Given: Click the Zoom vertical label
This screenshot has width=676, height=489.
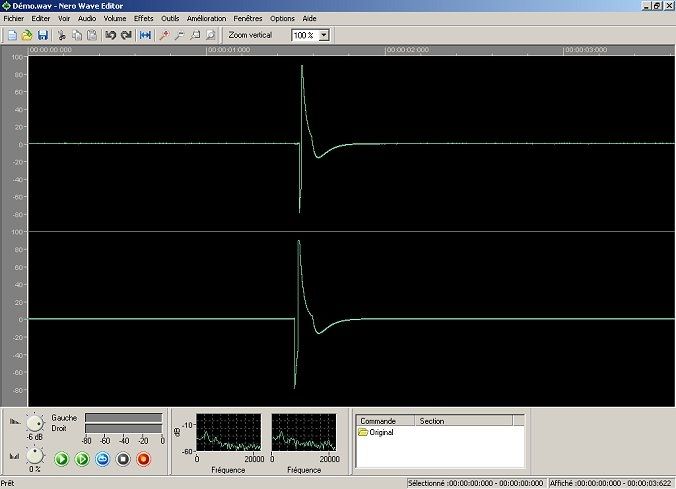Looking at the screenshot, I should click(x=250, y=35).
